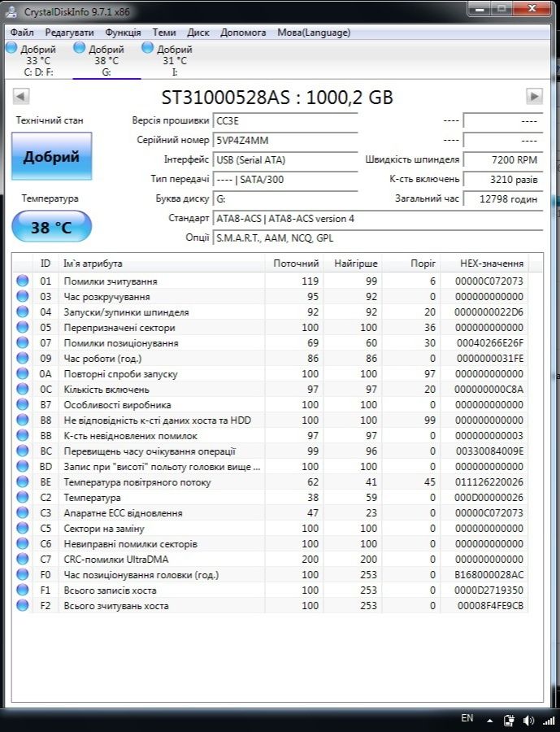The width and height of the screenshot is (560, 732).
Task: Click status orb of attribute B8 row
Action: coord(23,420)
